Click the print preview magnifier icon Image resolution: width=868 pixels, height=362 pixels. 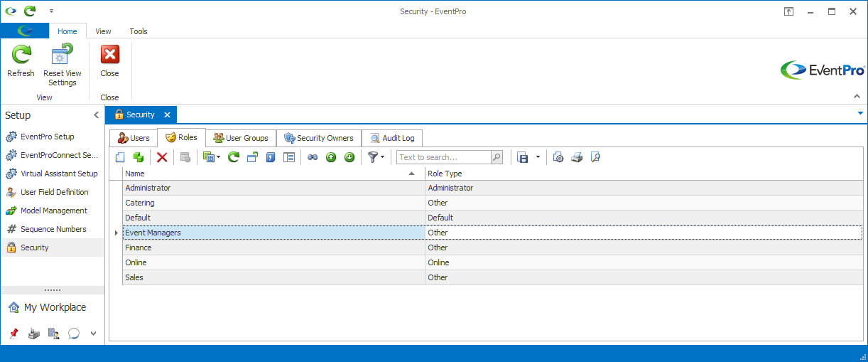(x=595, y=157)
